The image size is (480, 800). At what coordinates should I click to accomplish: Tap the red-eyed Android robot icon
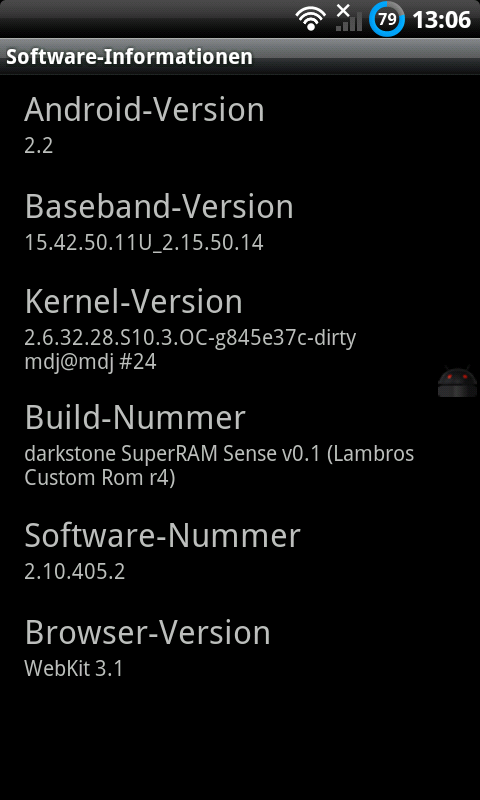pos(458,381)
